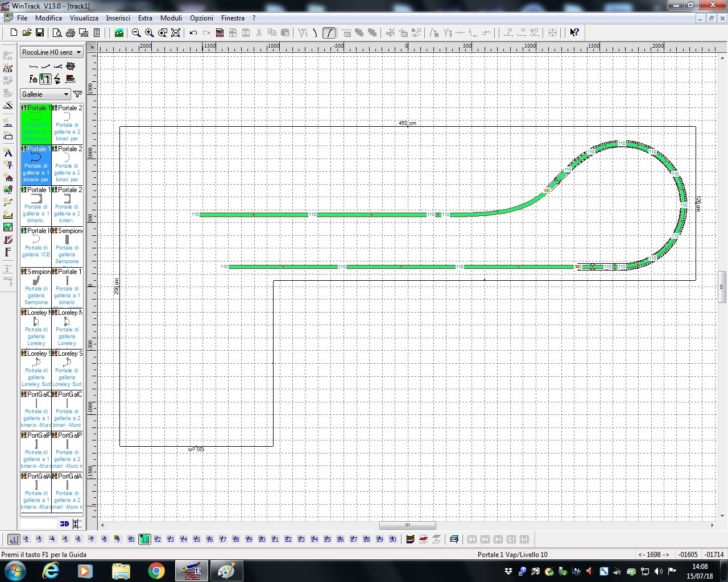
Task: Launch Google Chrome from the taskbar
Action: click(156, 571)
